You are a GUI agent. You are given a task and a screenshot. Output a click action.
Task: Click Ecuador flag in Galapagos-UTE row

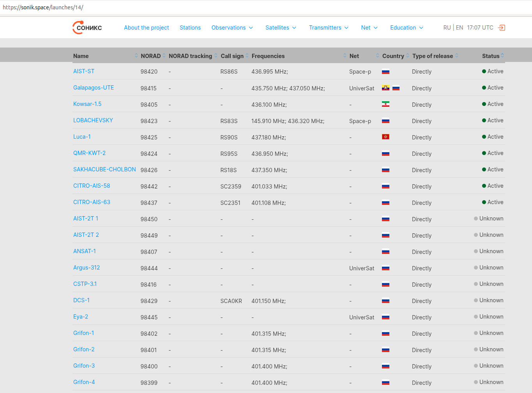pos(385,88)
